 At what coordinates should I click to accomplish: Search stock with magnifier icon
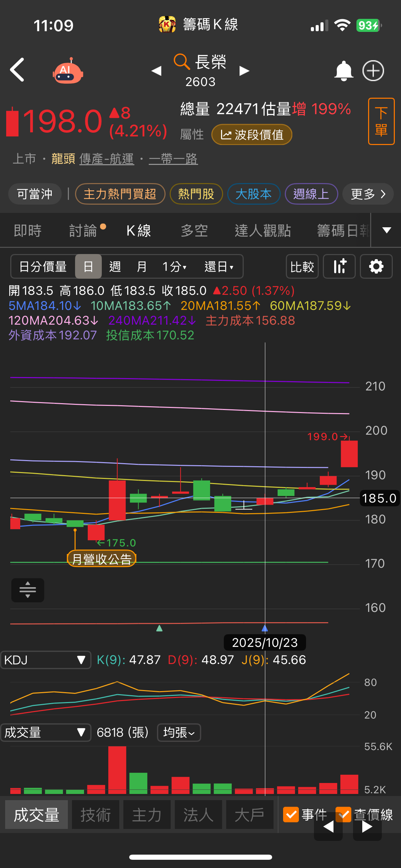pyautogui.click(x=181, y=62)
